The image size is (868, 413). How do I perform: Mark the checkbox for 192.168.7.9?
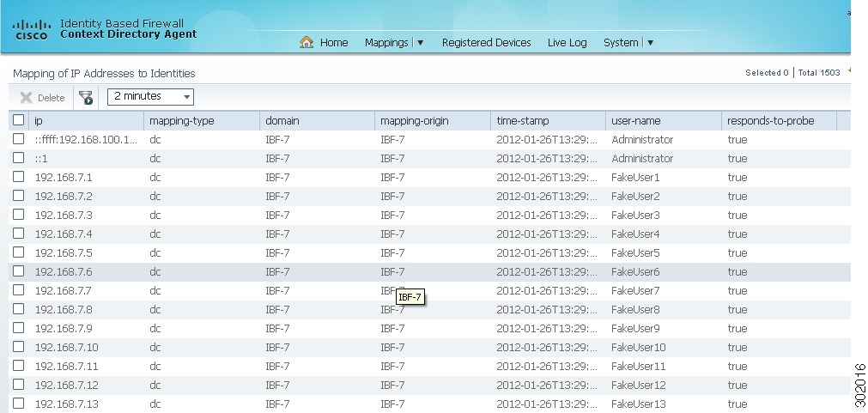tap(19, 327)
